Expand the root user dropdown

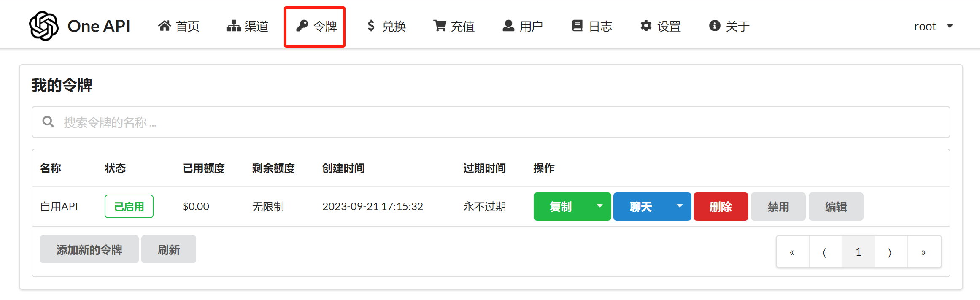pyautogui.click(x=934, y=26)
